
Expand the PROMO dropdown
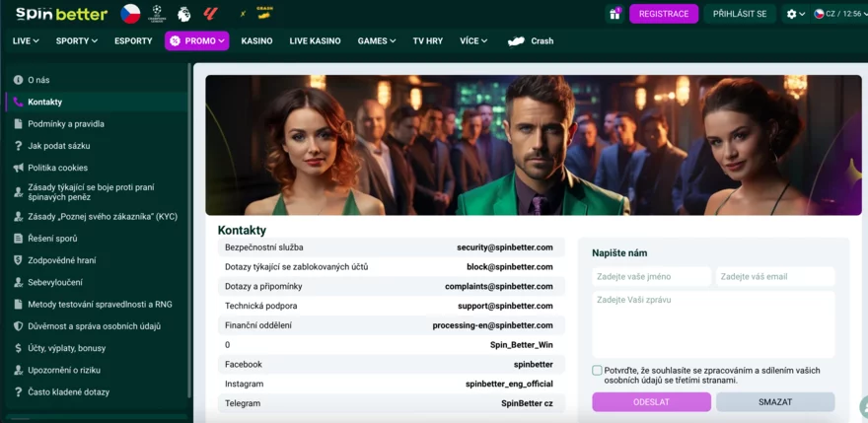[x=197, y=41]
